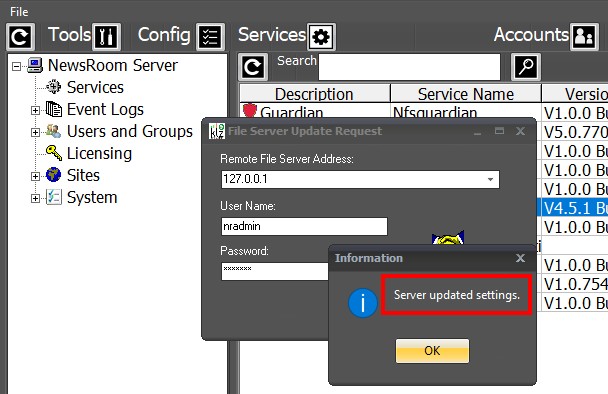Screen dimensions: 608x394
Task: Expand the Users and Groups node
Action: click(x=35, y=133)
